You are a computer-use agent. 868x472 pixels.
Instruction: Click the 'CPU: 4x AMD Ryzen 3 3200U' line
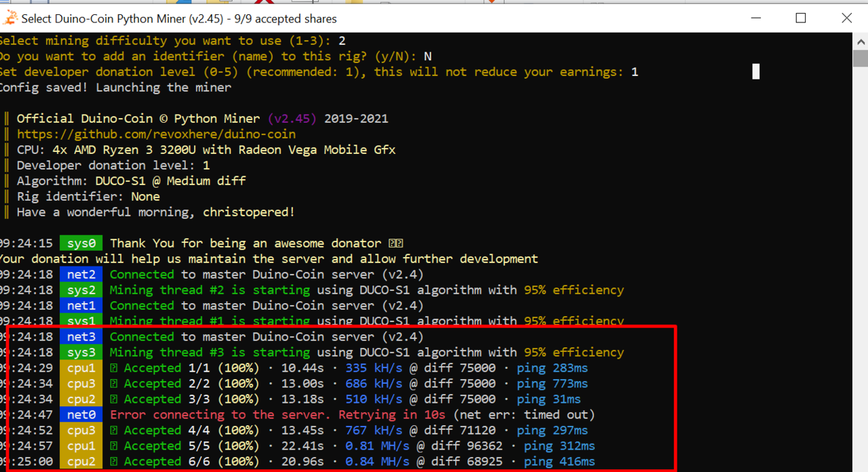pyautogui.click(x=206, y=150)
